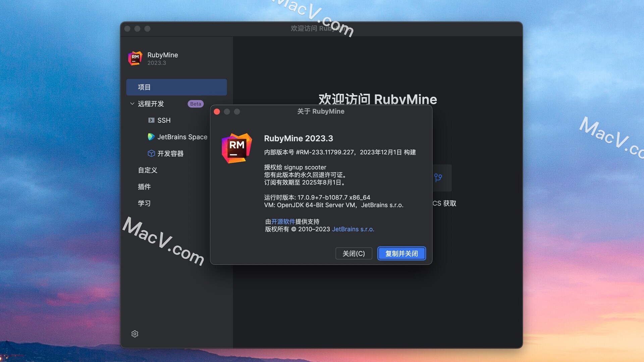644x362 pixels.
Task: Click the JetBrains Space icon
Action: click(x=151, y=137)
